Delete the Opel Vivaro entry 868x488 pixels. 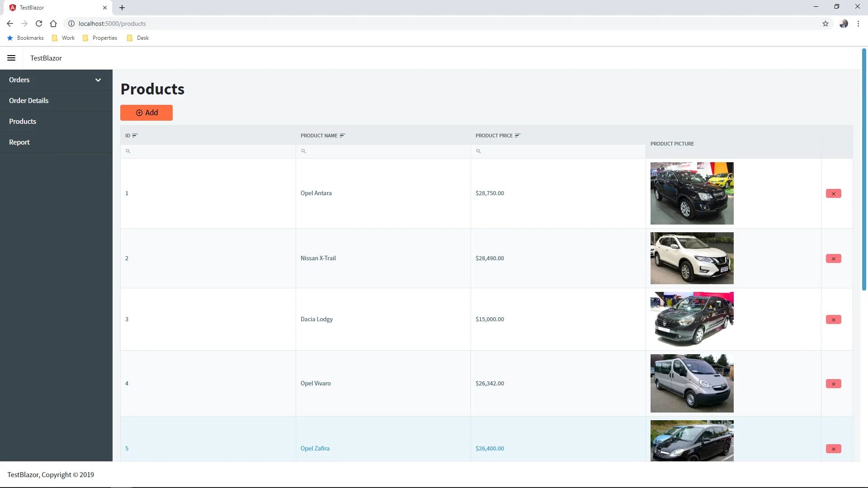[x=834, y=383]
